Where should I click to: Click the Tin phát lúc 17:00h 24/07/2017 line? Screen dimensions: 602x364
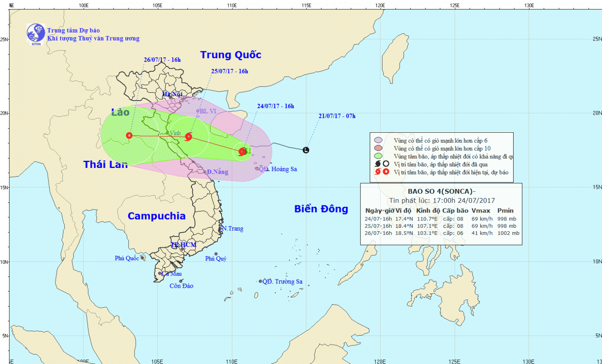442,200
